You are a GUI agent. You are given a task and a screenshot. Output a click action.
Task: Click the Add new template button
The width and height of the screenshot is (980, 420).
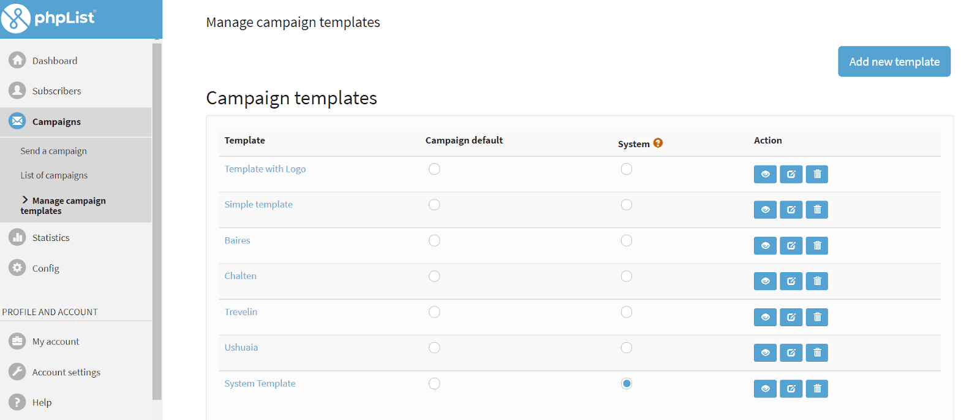(894, 62)
